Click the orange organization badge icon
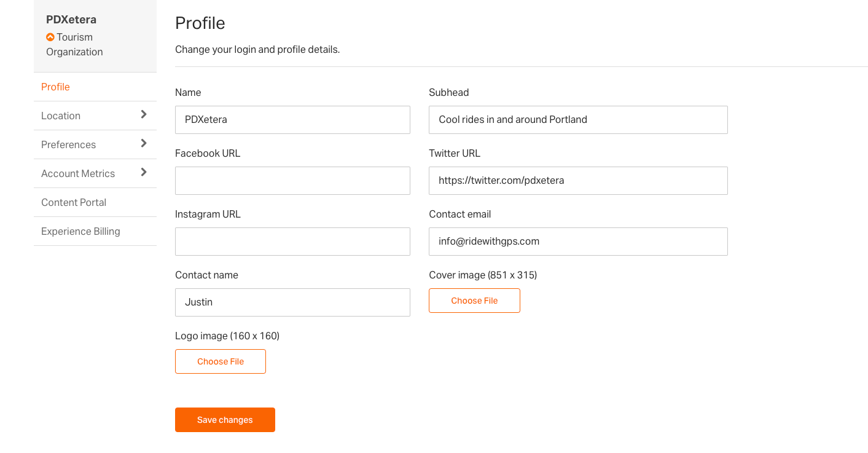 50,37
